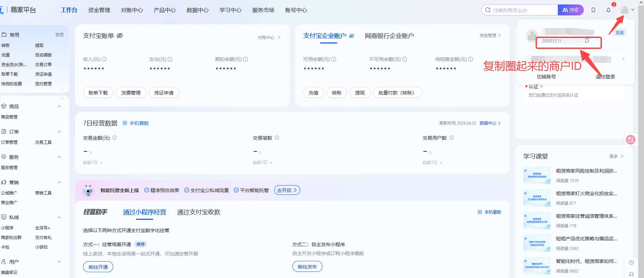Image resolution: width=644 pixels, height=278 pixels.
Task: Collapse the 营销 sidebar section
Action: (59, 182)
